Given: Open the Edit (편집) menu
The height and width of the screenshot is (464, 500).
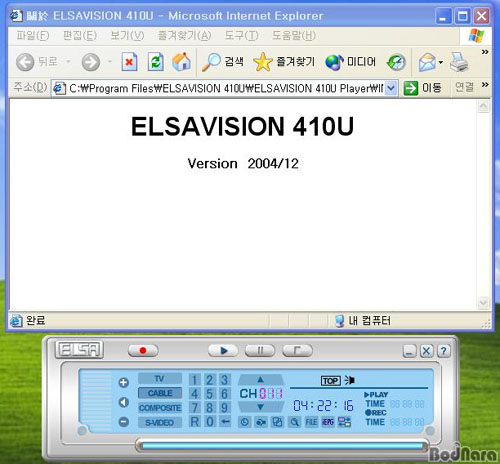Looking at the screenshot, I should (80, 35).
